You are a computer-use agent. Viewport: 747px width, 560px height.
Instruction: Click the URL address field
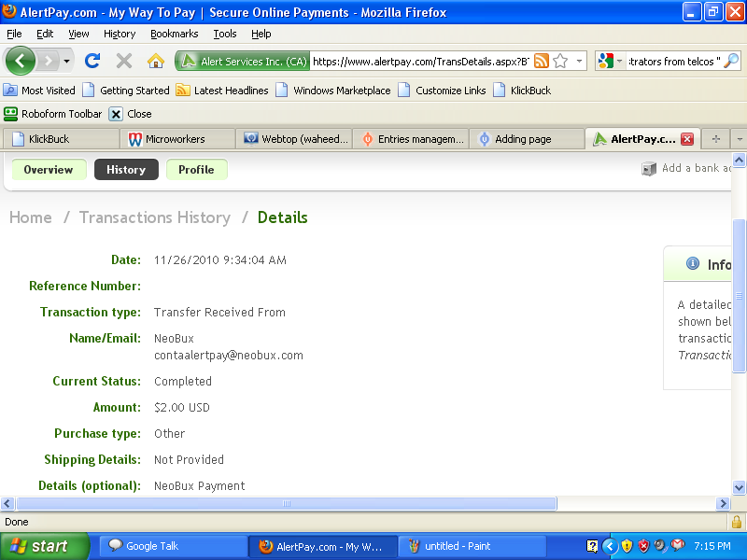[x=421, y=61]
